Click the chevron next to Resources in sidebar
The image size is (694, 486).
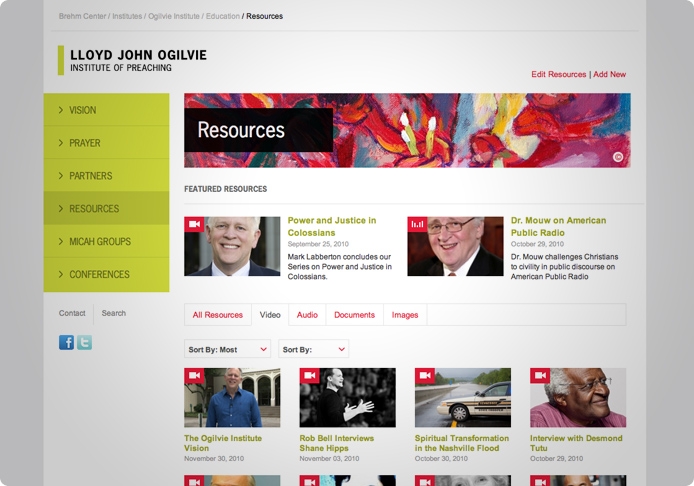pos(61,208)
